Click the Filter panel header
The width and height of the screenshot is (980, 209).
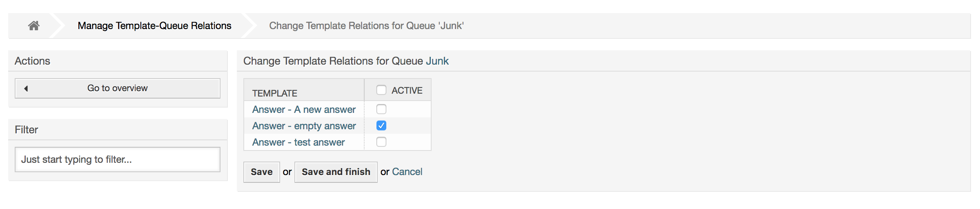point(27,130)
